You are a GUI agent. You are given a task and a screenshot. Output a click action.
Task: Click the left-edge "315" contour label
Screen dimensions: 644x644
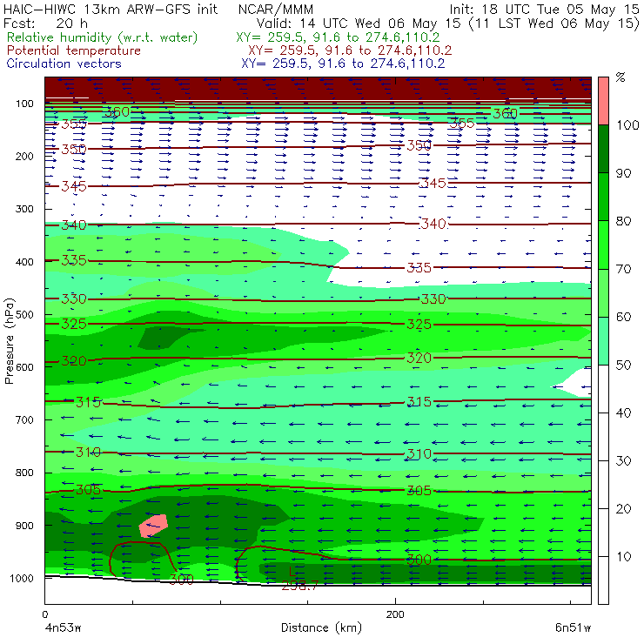click(x=88, y=402)
